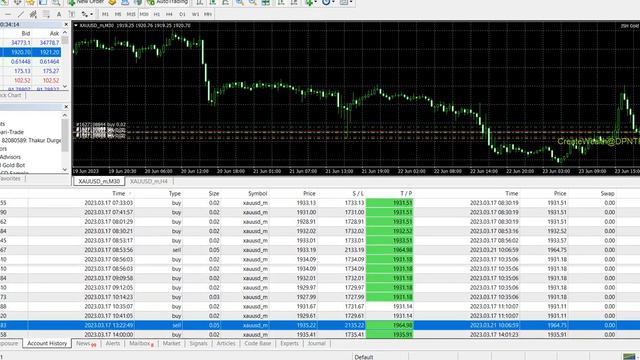Select the text label tool
The image size is (640, 360).
(72, 14)
